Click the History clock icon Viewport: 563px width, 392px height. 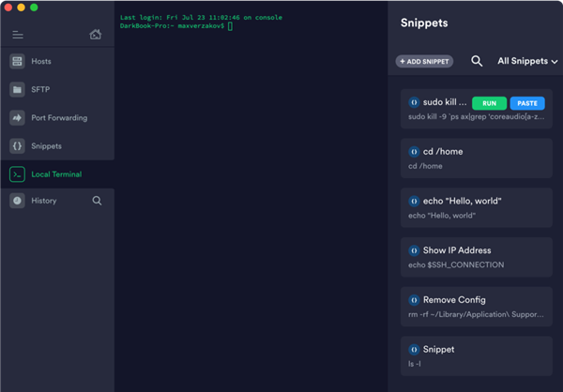pyautogui.click(x=17, y=201)
